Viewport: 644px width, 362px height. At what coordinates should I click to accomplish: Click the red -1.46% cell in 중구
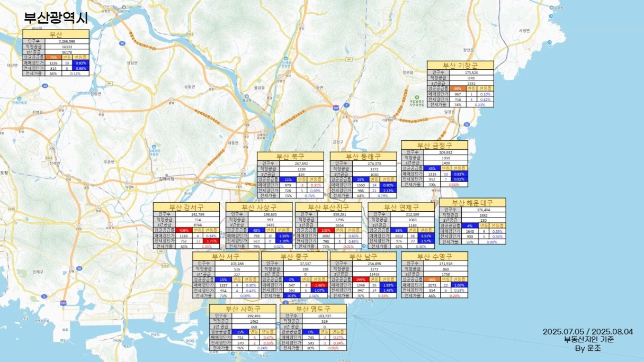pyautogui.click(x=319, y=285)
